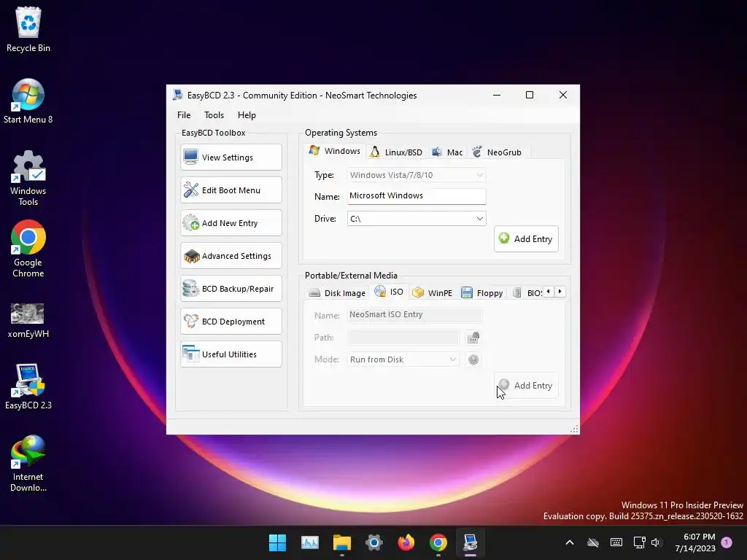Click the browse icon next to Path
The image size is (747, 560).
pyautogui.click(x=473, y=338)
